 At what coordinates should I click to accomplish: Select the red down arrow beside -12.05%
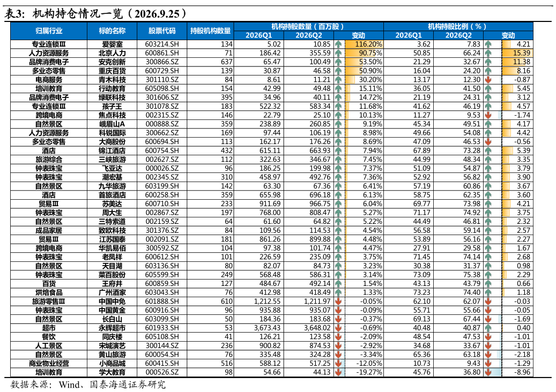click(x=338, y=363)
